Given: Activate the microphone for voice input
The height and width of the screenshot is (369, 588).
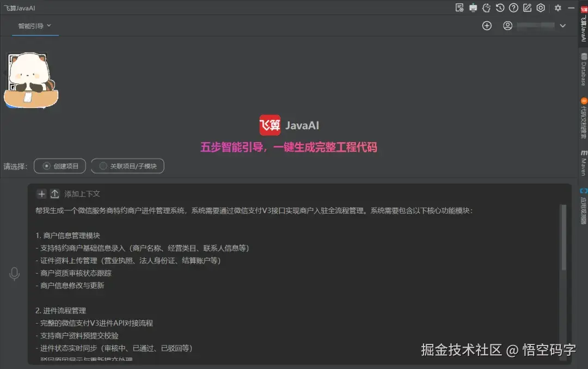Looking at the screenshot, I should (x=15, y=274).
